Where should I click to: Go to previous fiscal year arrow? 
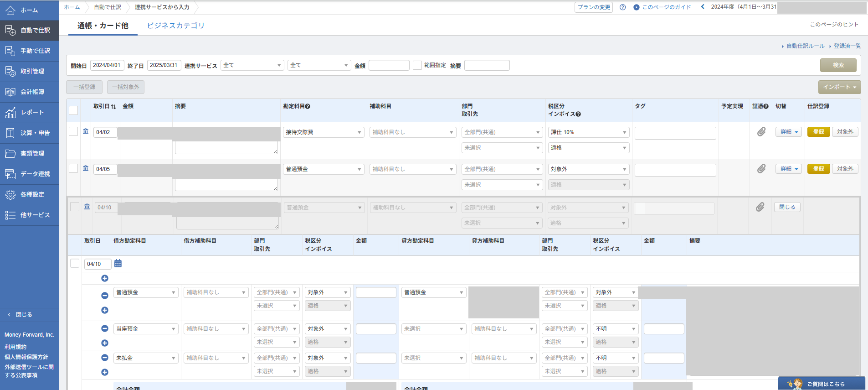pos(703,7)
